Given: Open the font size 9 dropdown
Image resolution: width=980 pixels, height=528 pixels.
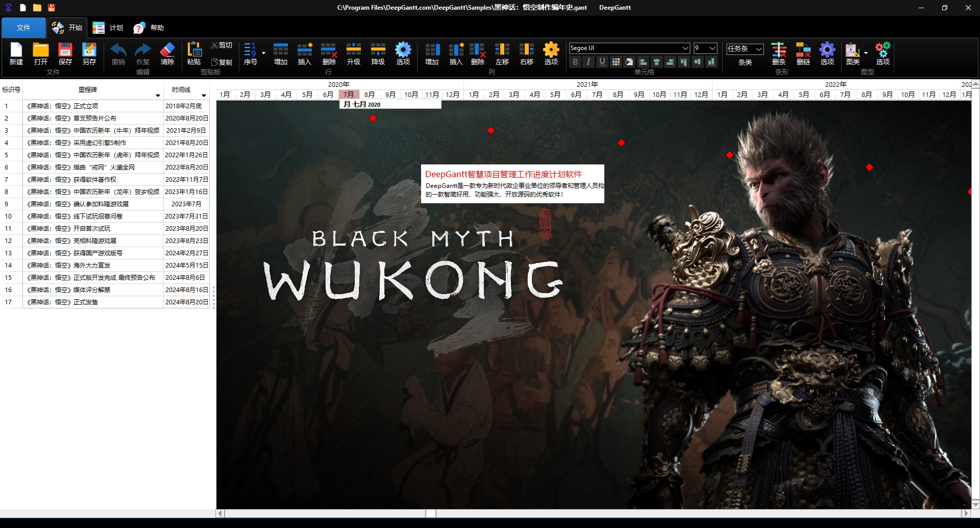Looking at the screenshot, I should [x=713, y=48].
